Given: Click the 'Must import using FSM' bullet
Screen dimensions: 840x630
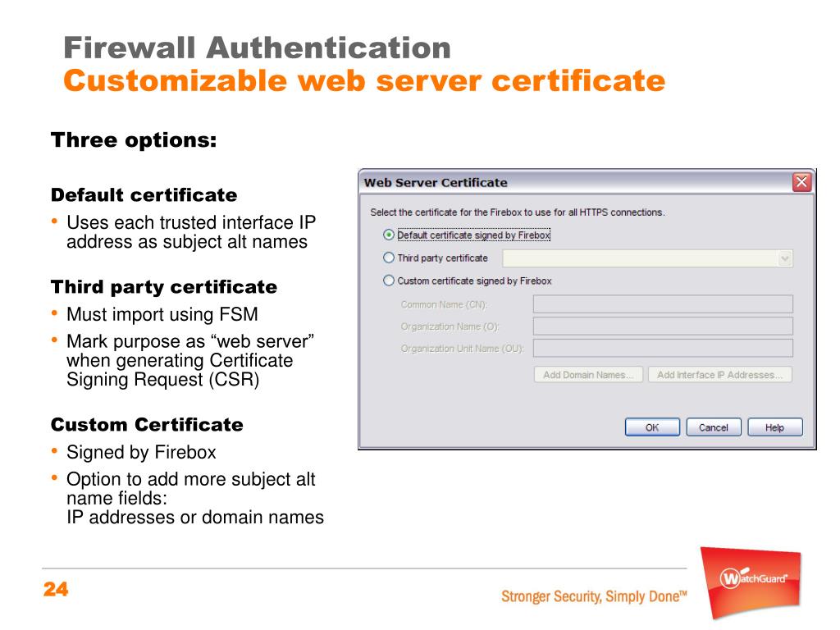Looking at the screenshot, I should pos(162,314).
